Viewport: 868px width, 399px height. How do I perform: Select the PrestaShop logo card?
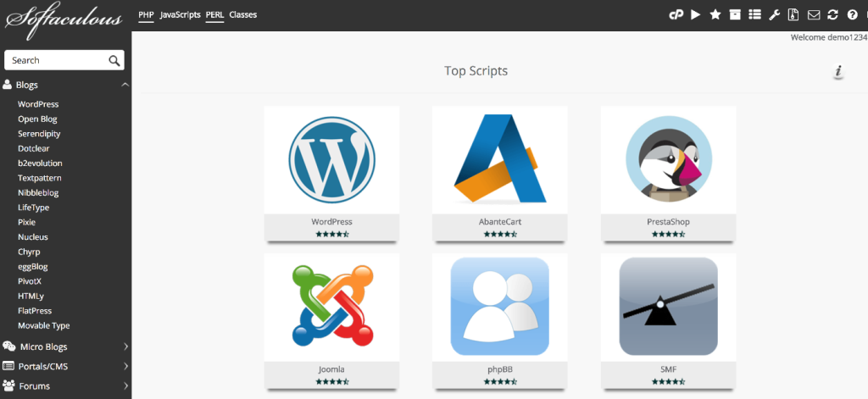point(669,159)
